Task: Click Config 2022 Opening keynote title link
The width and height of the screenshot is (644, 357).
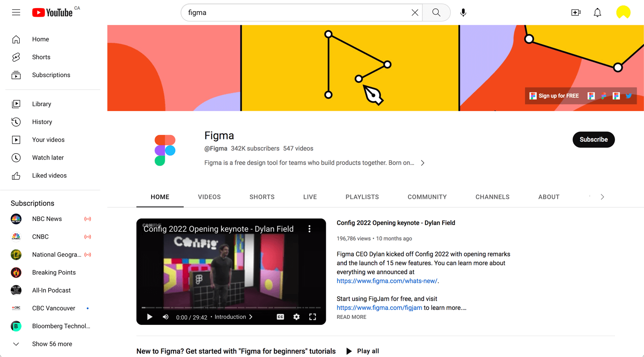Action: [396, 223]
